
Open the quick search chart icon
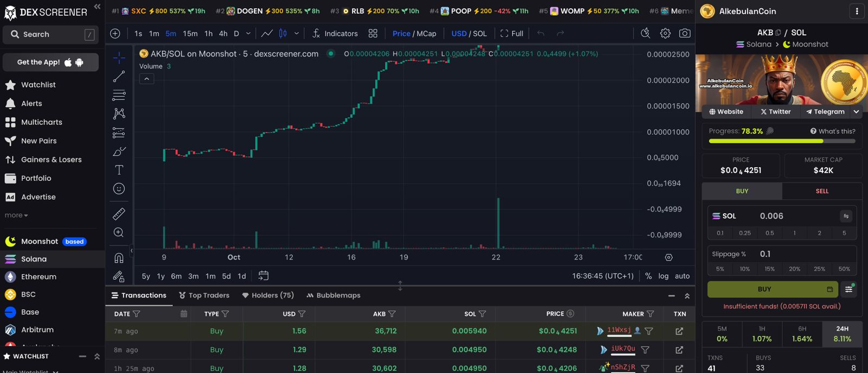pos(646,34)
